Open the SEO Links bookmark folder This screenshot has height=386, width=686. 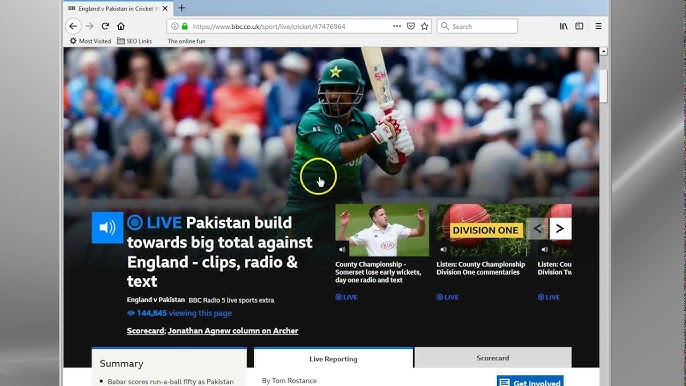[134, 41]
